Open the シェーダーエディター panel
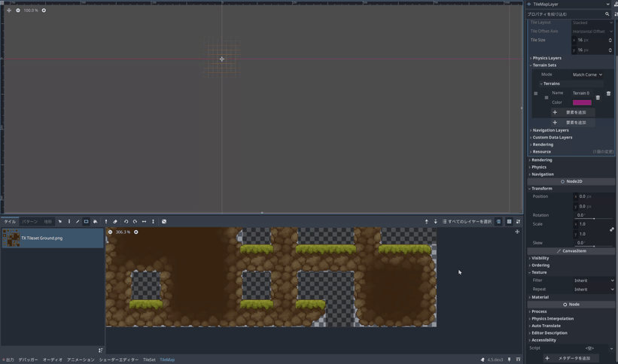This screenshot has height=364, width=618. coord(119,359)
